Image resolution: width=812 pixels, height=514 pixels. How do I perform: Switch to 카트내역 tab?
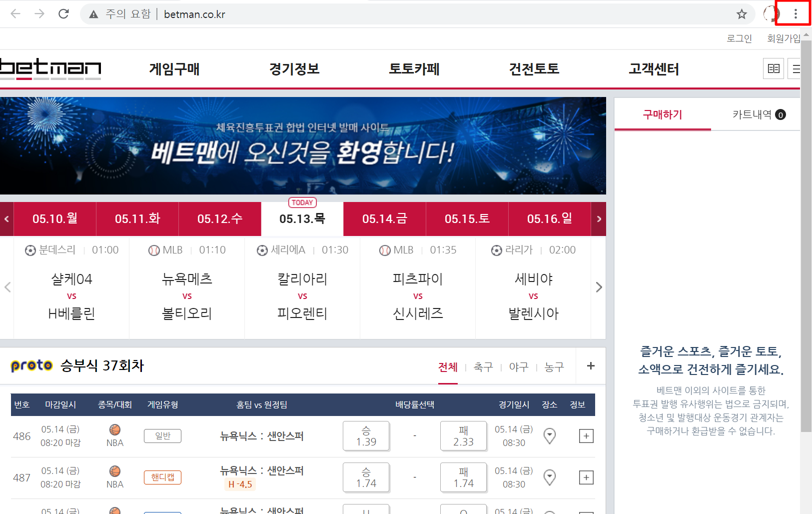point(759,114)
